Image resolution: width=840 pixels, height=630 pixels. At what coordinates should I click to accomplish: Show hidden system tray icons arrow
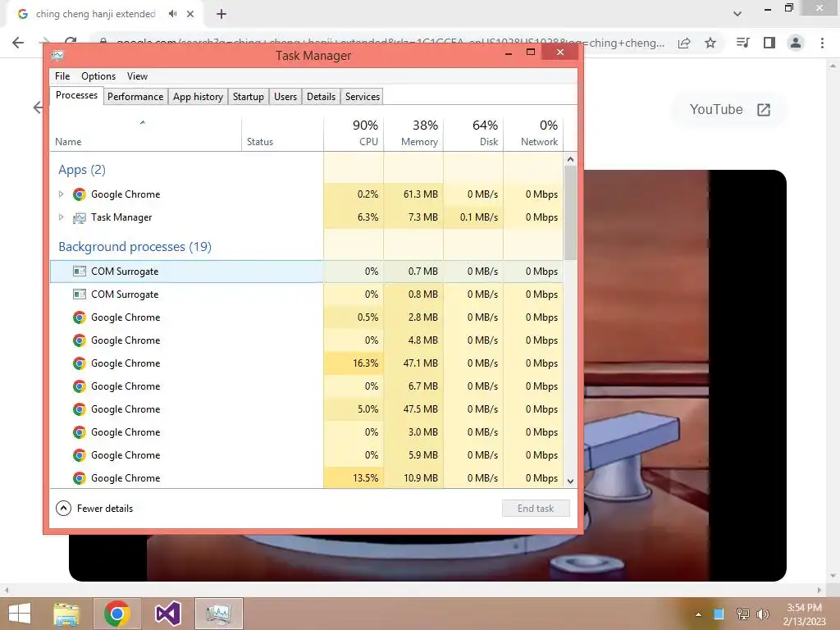pos(698,614)
